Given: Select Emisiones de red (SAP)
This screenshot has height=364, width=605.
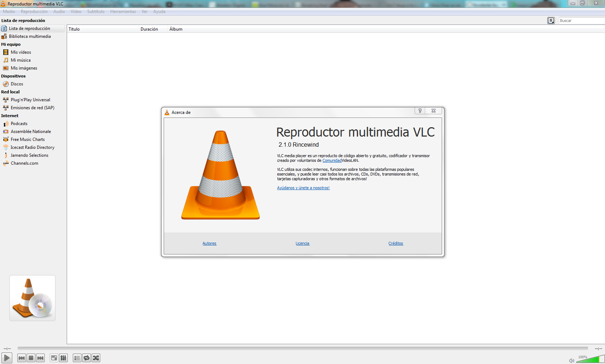Looking at the screenshot, I should pyautogui.click(x=32, y=108).
